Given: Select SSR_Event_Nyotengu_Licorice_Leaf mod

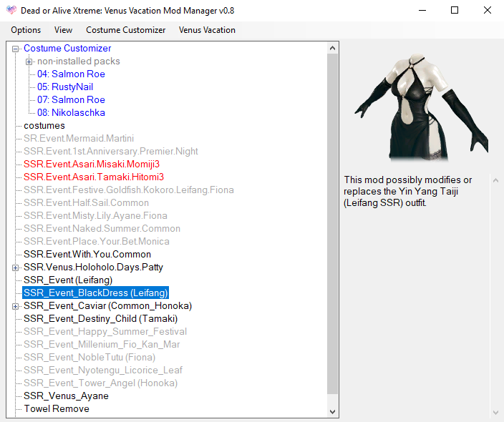Looking at the screenshot, I should coord(103,370).
